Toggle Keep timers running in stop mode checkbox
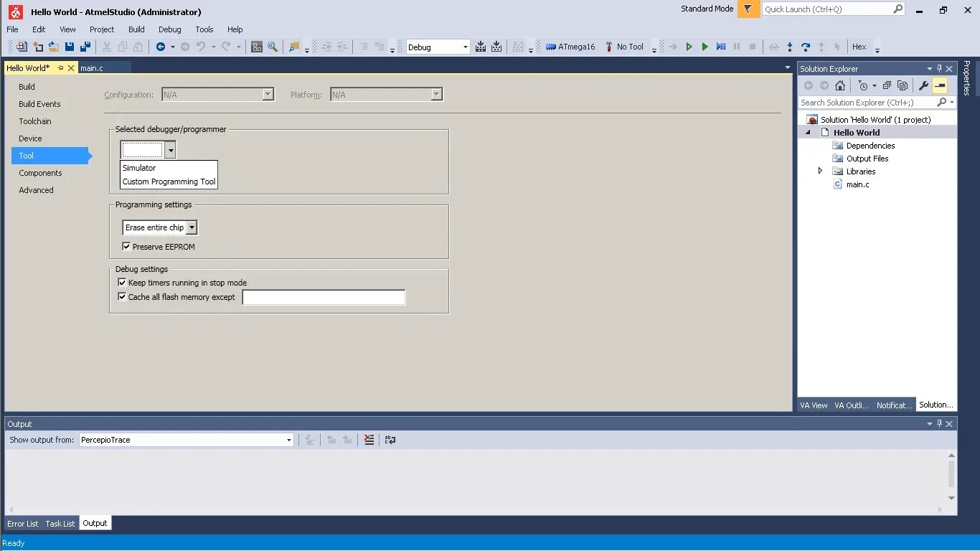 pos(122,283)
